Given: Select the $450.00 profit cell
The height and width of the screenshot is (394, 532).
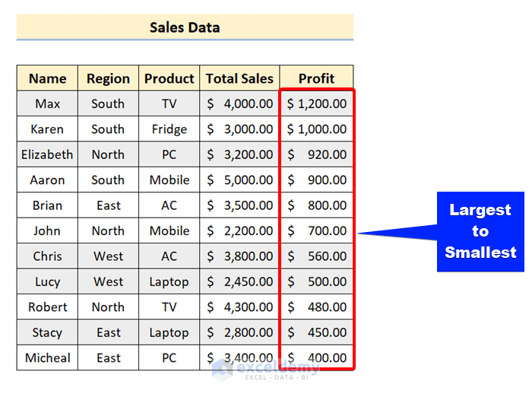Looking at the screenshot, I should point(316,332).
